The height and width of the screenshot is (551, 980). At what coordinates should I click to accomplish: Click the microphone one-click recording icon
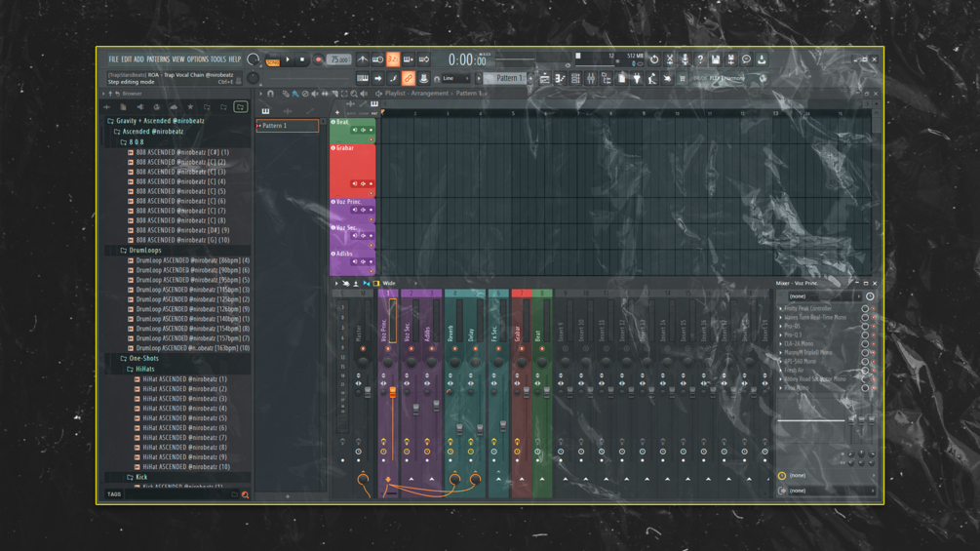(x=685, y=59)
